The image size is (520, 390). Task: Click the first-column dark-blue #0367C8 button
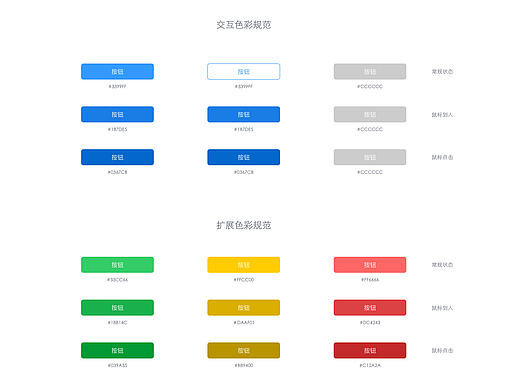point(117,157)
